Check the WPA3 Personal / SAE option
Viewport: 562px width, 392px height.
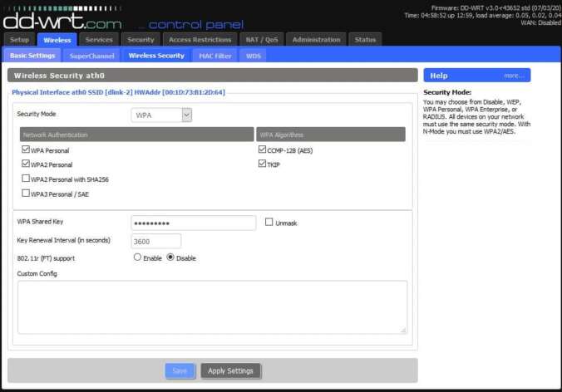[26, 193]
